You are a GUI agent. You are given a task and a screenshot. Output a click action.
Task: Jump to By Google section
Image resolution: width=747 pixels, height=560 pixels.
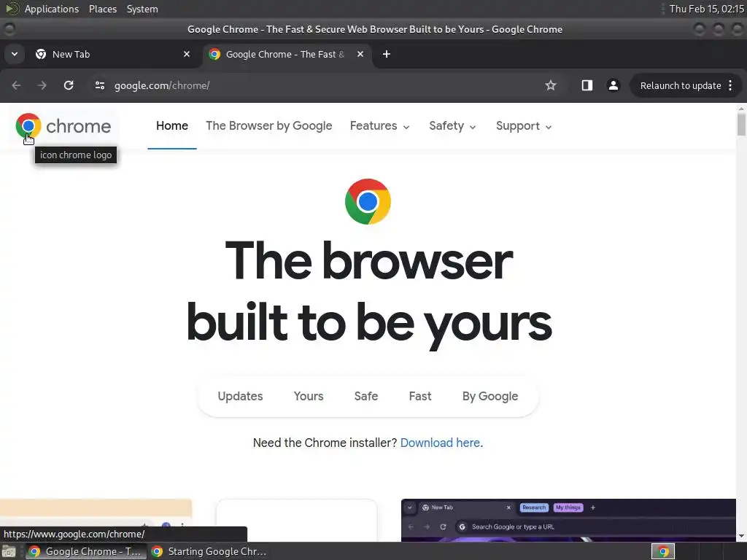coord(489,396)
